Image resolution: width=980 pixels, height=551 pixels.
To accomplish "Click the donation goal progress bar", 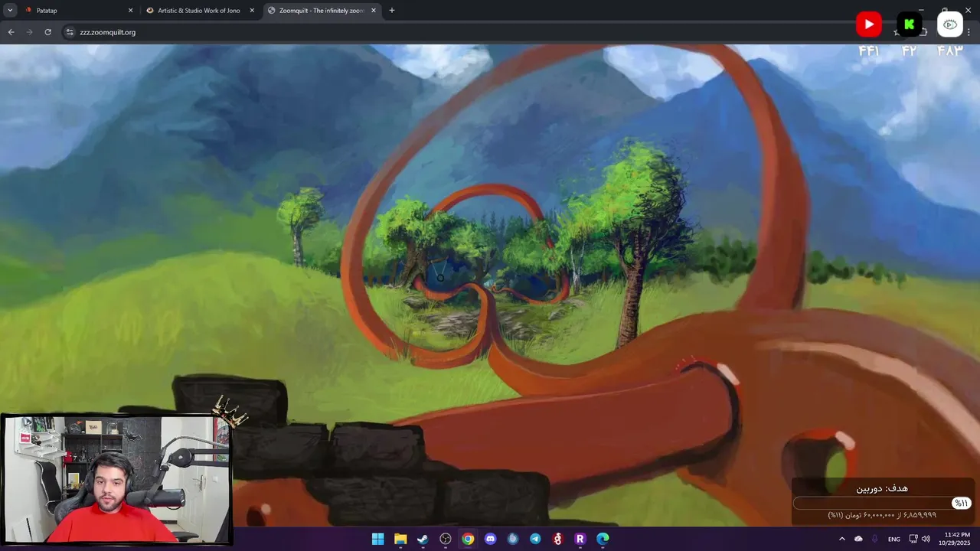I will pyautogui.click(x=882, y=503).
